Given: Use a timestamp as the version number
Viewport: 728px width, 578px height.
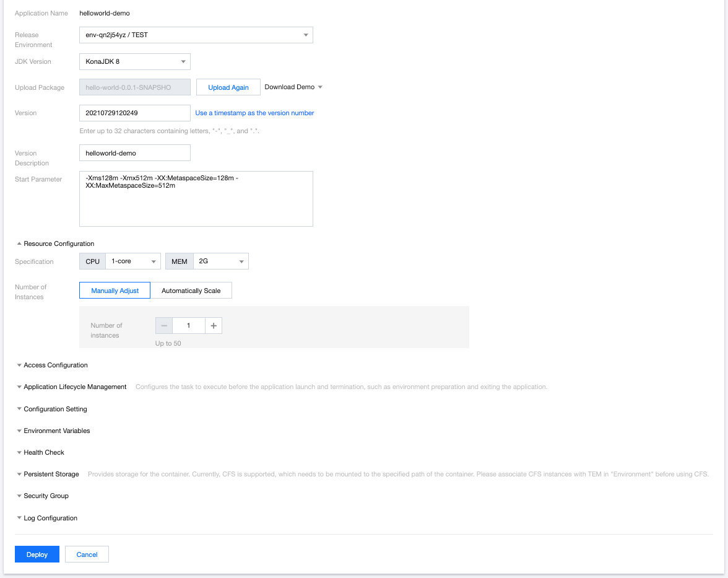Looking at the screenshot, I should 254,113.
